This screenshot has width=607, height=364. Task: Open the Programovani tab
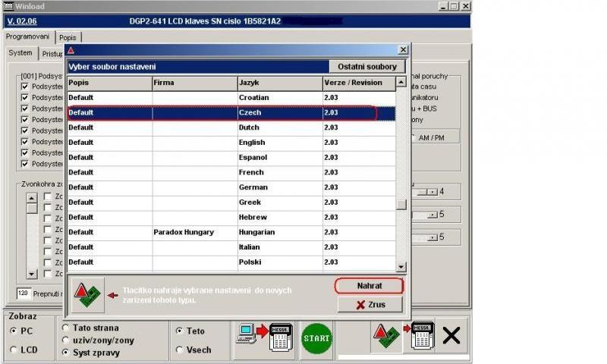(x=29, y=36)
